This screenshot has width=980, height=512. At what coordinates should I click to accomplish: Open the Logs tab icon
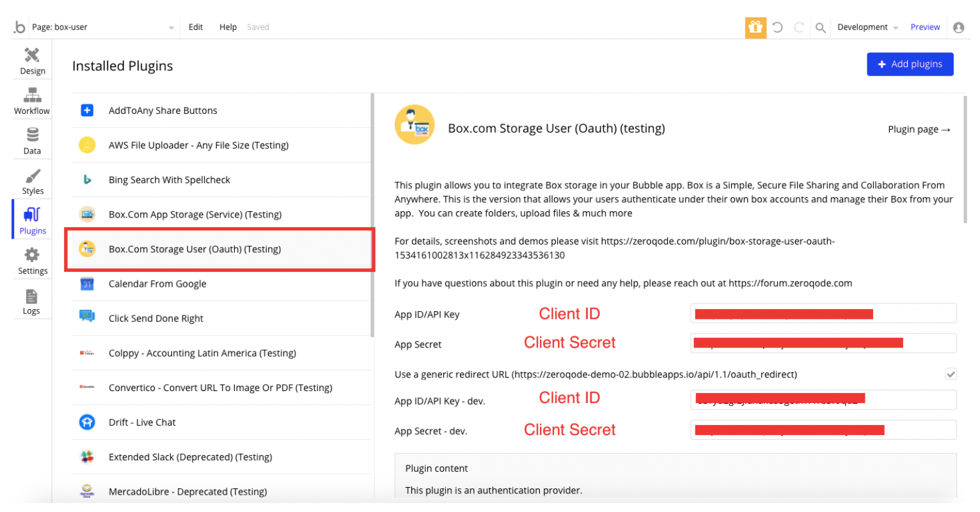tap(31, 296)
